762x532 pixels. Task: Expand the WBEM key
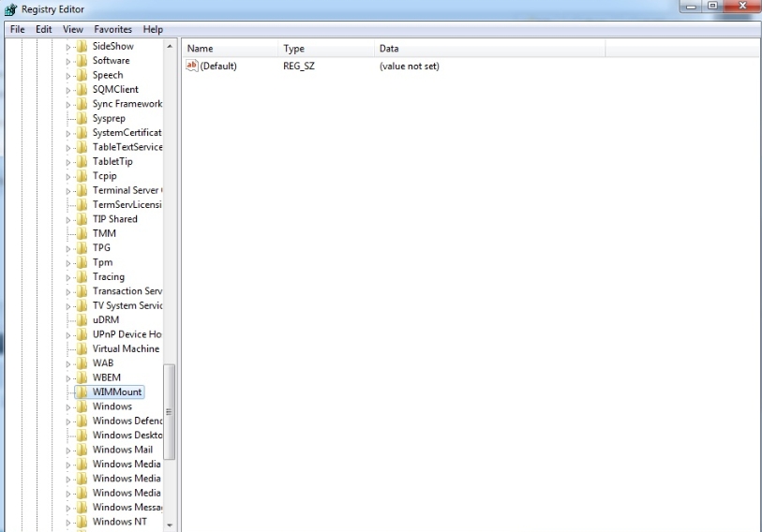pyautogui.click(x=68, y=378)
